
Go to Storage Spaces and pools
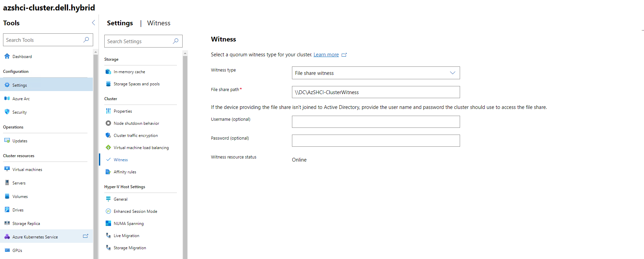coord(136,84)
